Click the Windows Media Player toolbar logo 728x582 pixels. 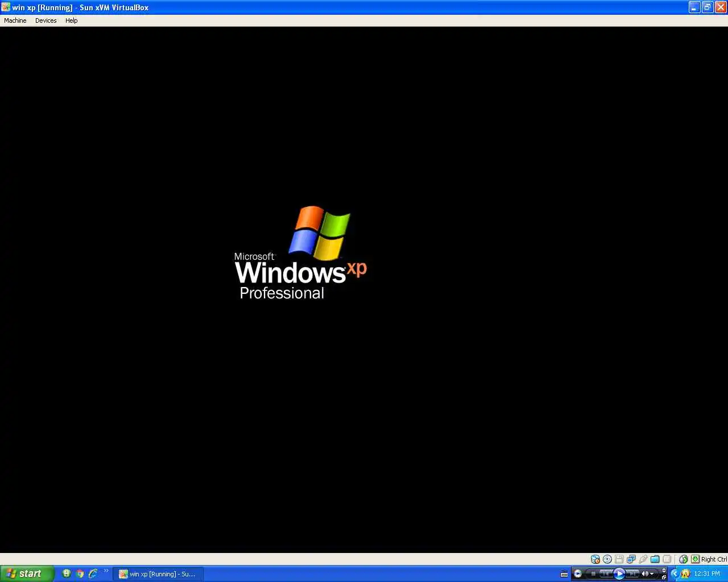[x=578, y=573]
